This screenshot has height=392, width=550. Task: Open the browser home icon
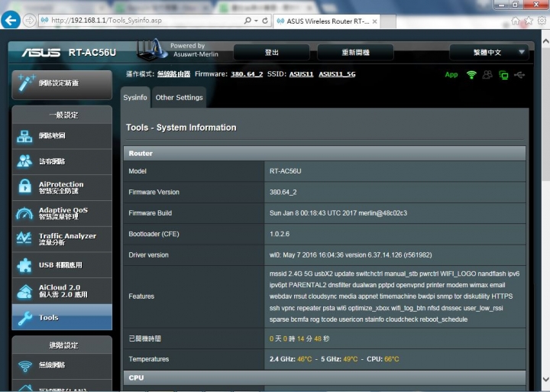pyautogui.click(x=516, y=21)
